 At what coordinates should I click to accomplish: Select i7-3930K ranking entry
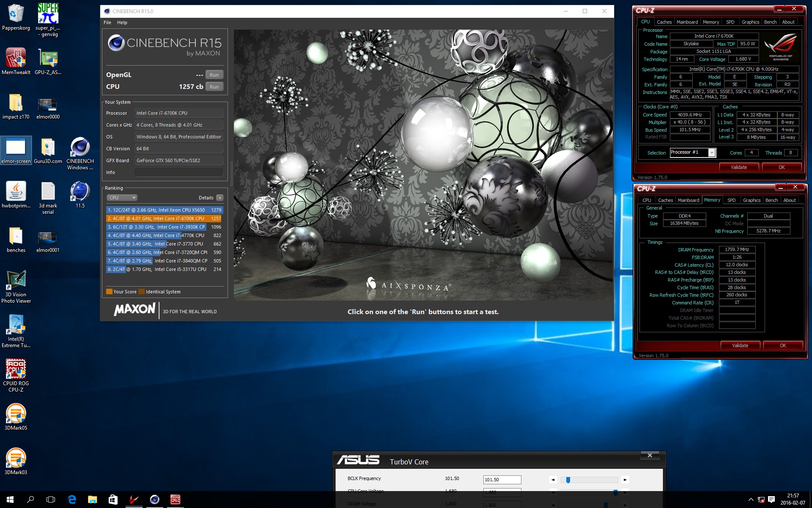point(164,227)
